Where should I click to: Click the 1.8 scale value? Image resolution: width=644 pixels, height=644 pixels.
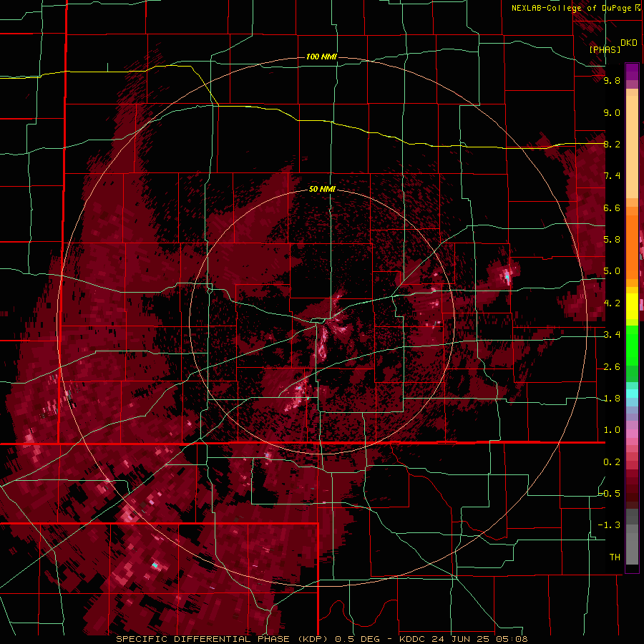[x=612, y=399]
